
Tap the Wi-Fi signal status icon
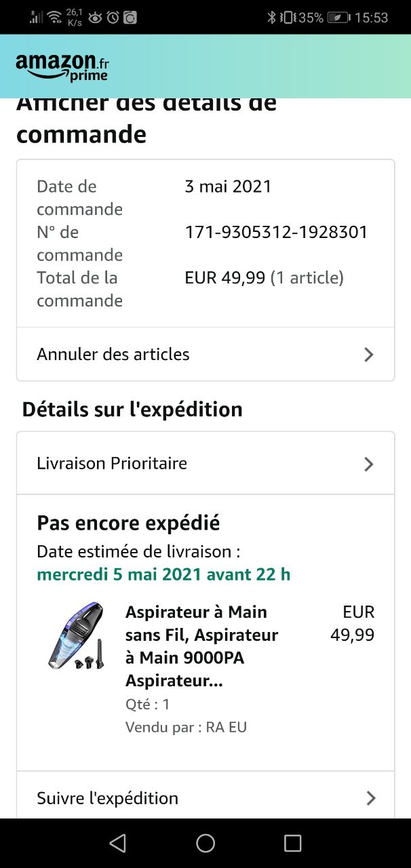pos(53,18)
